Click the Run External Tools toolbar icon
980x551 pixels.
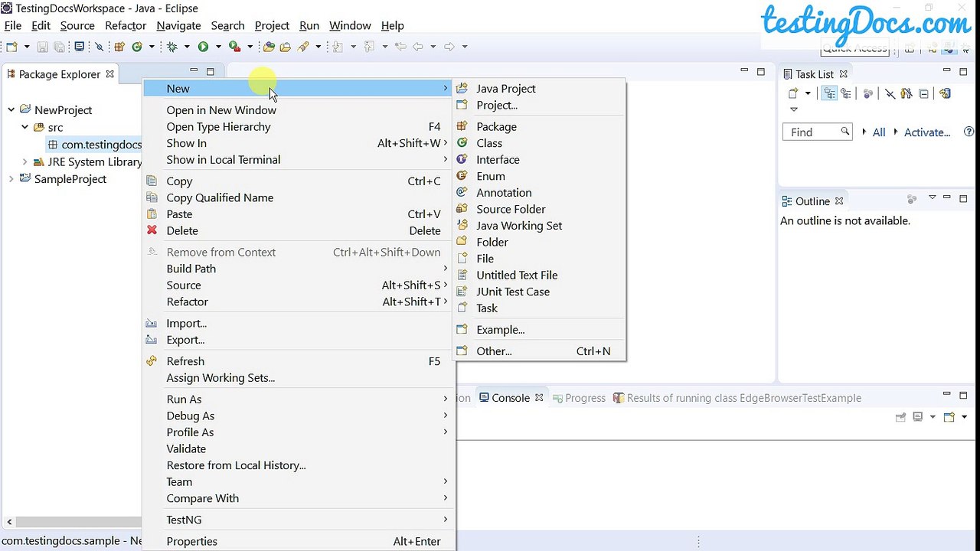235,47
